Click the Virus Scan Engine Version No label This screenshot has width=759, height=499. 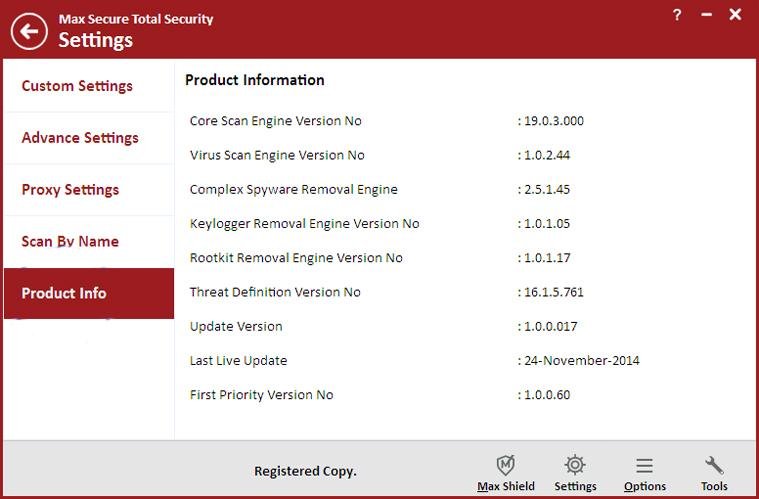click(x=277, y=155)
